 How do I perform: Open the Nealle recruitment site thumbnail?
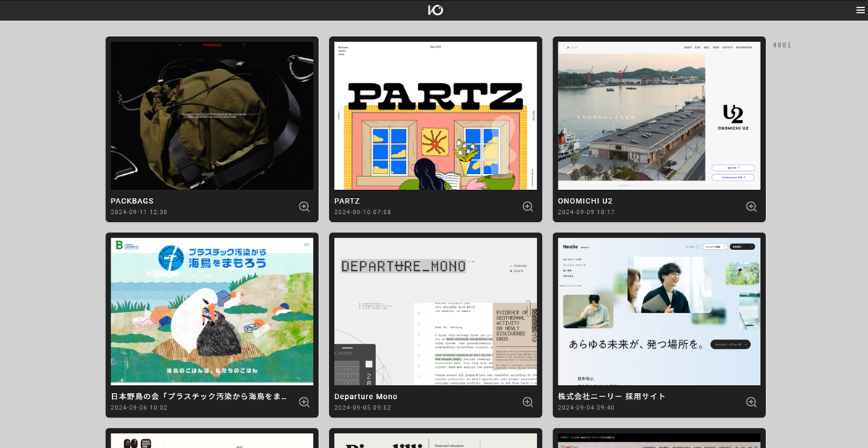[659, 311]
